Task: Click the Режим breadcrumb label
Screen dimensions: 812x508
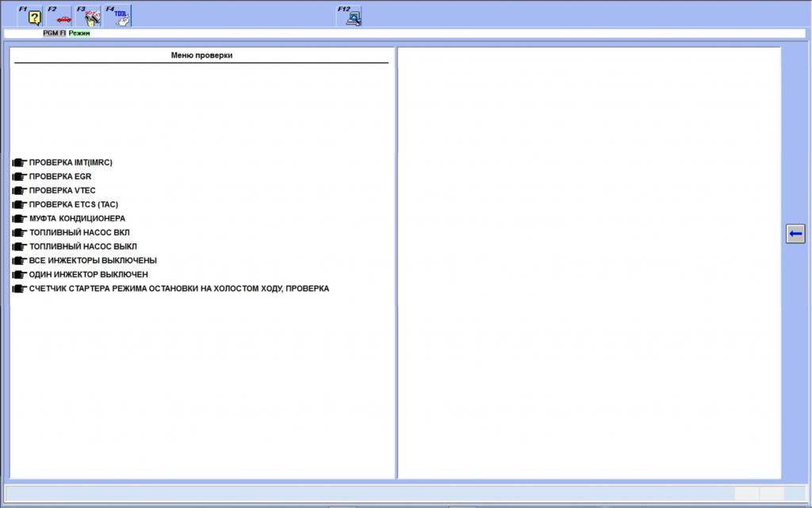Action: tap(79, 33)
